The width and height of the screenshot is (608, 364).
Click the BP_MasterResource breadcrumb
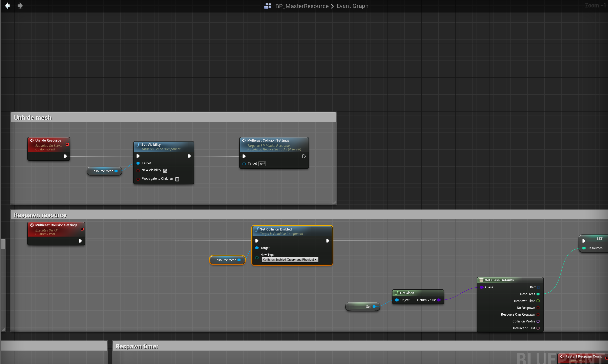pos(302,6)
